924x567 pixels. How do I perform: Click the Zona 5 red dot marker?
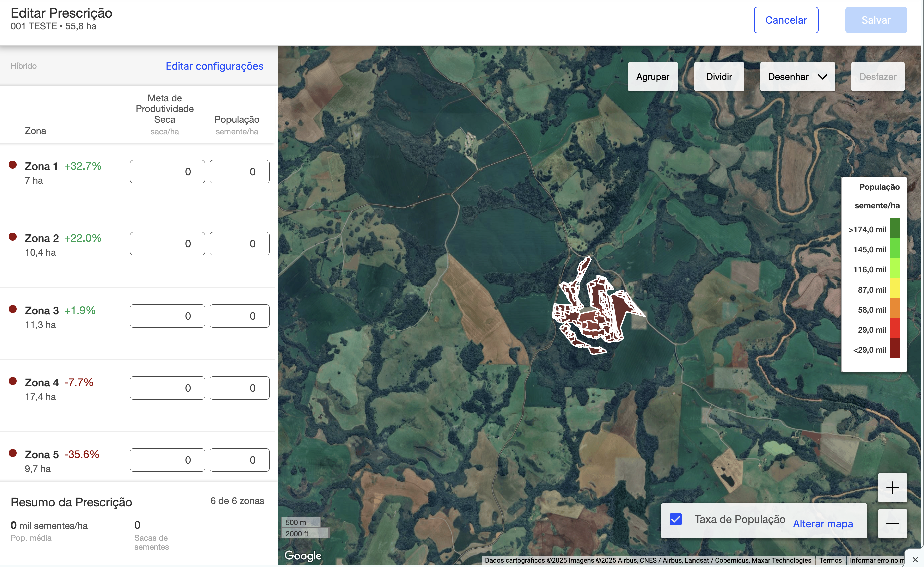(x=13, y=453)
